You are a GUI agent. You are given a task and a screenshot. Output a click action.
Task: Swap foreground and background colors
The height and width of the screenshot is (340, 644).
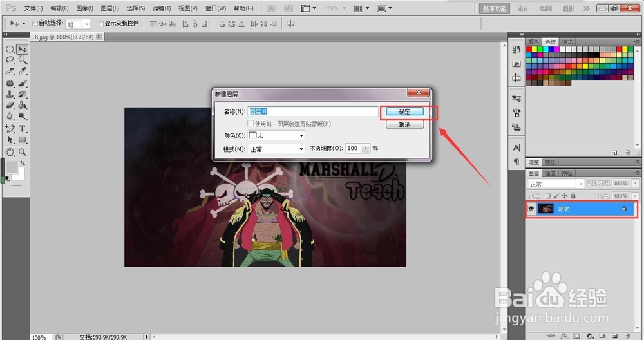pyautogui.click(x=23, y=163)
